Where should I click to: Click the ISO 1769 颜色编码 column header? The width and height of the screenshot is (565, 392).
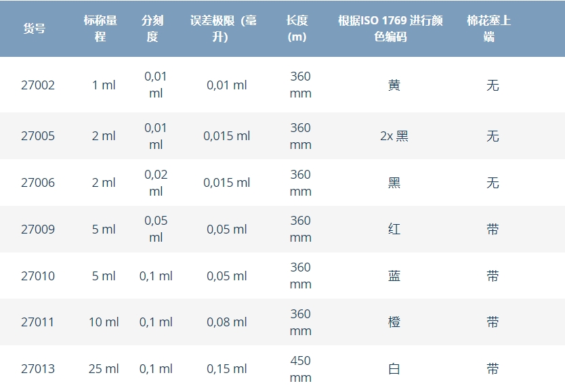(390, 28)
